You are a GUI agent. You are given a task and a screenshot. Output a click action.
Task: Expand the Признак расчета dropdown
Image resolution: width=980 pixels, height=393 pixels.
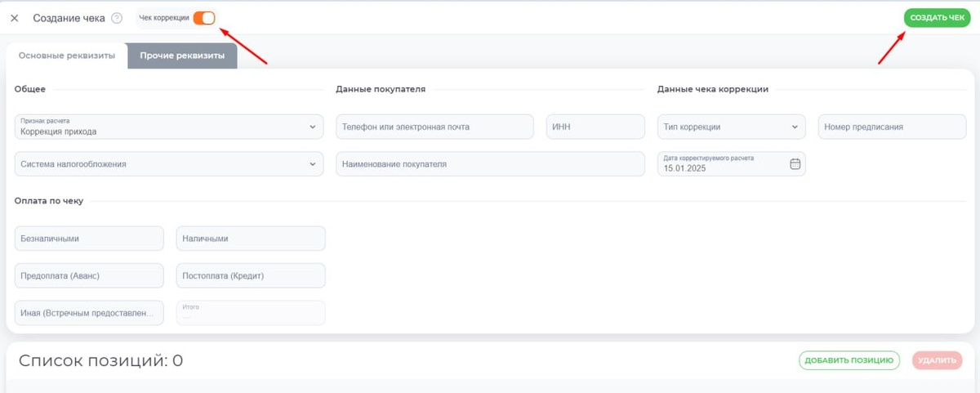click(168, 127)
